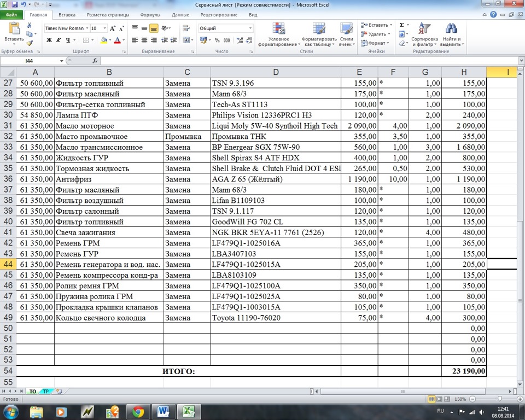Toggle underline formatting (Ч)

point(68,40)
